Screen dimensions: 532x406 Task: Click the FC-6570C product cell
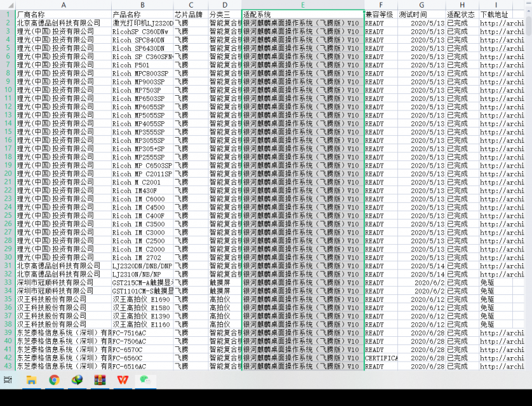pos(142,350)
